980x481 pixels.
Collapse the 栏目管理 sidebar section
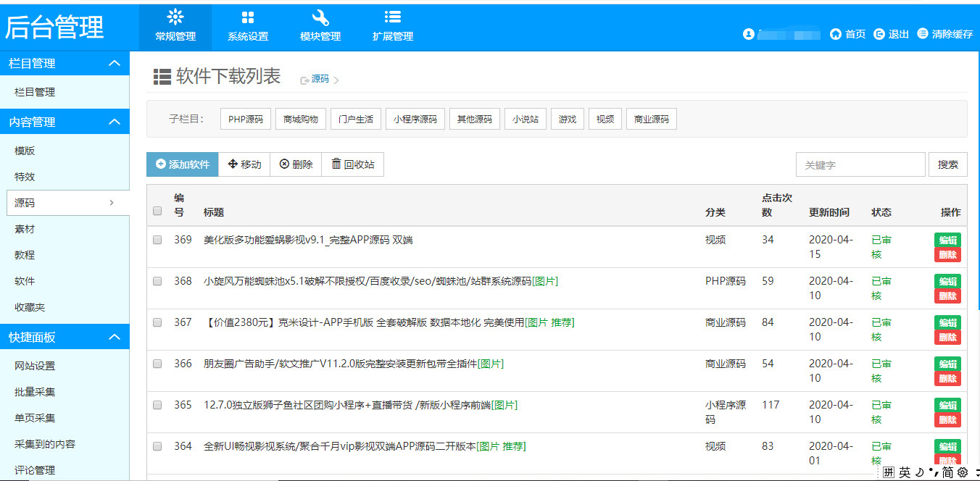tap(114, 64)
